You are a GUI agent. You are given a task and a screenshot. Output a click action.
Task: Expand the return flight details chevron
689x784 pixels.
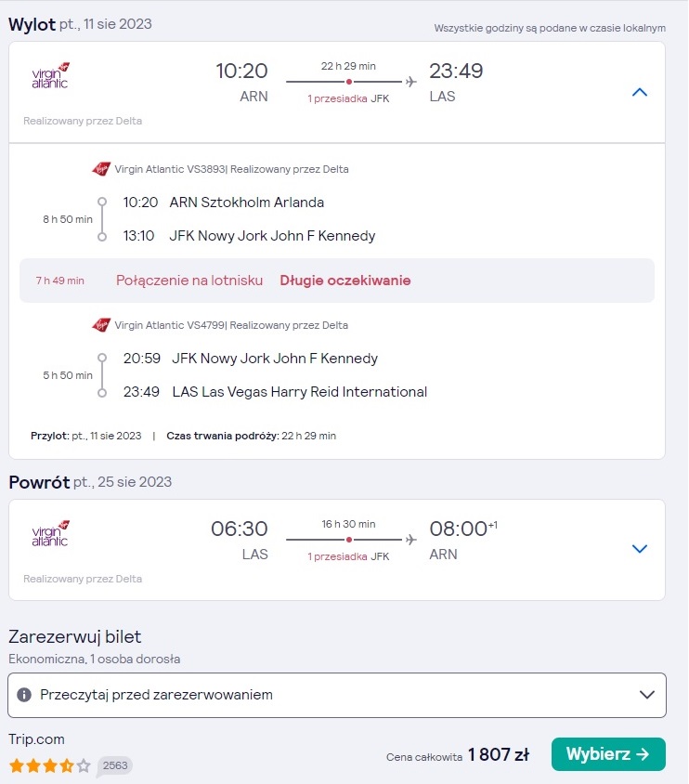click(x=639, y=548)
